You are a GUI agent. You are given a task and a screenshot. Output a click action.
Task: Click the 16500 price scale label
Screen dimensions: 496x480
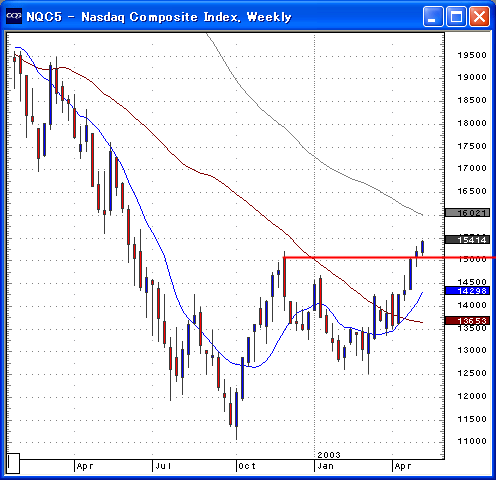472,191
